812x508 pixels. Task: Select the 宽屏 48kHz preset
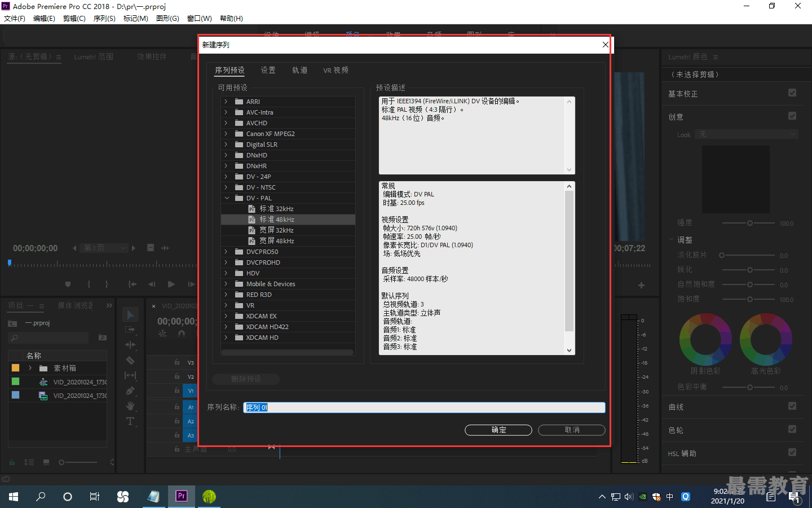(276, 241)
